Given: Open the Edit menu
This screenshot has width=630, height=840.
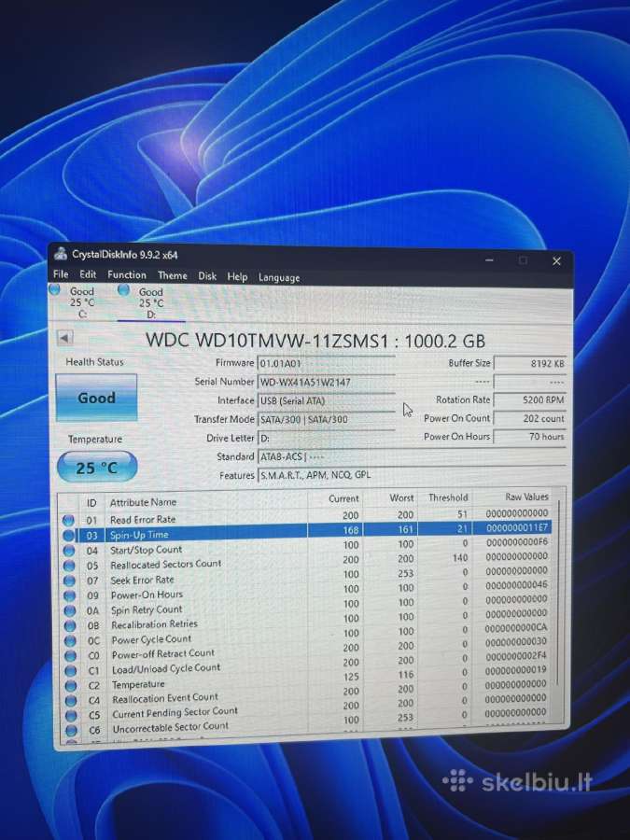Looking at the screenshot, I should 88,274.
